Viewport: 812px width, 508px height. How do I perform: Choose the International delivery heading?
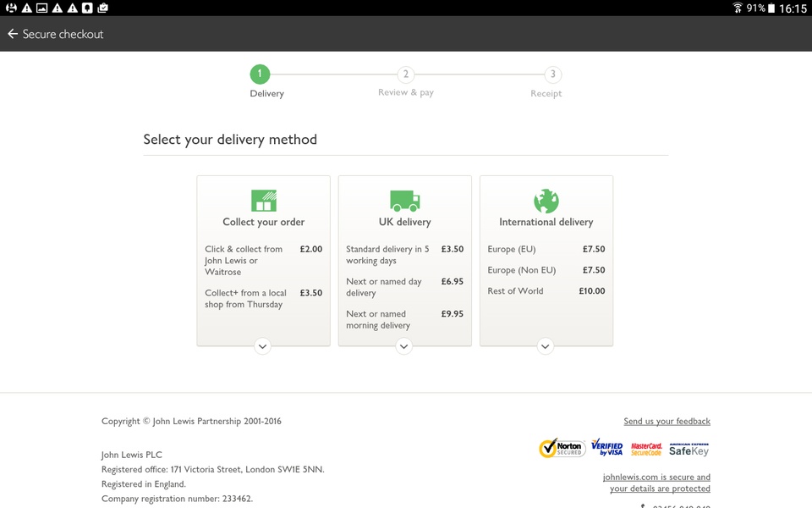tap(546, 222)
